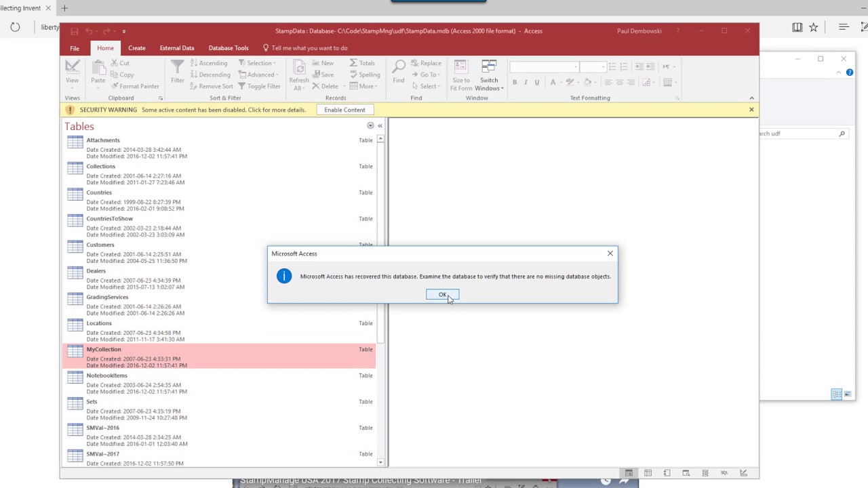This screenshot has width=868, height=488.
Task: Open the External Data tab
Action: coord(177,48)
